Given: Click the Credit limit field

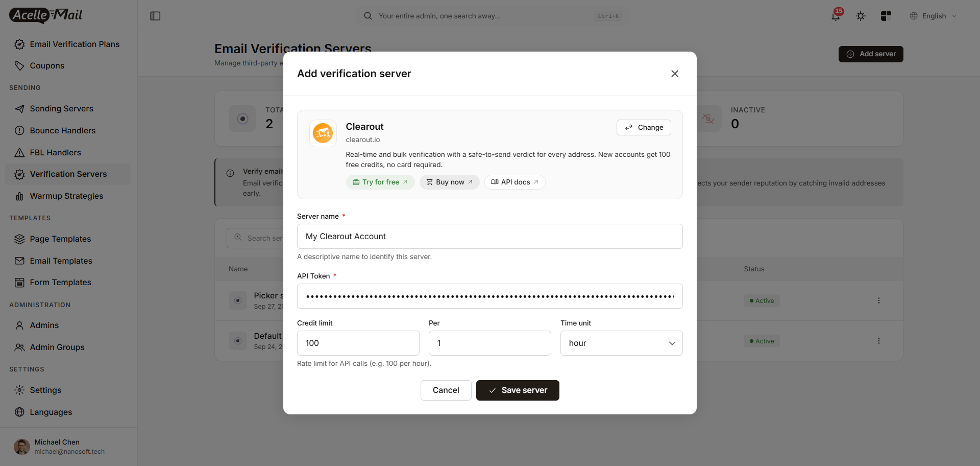Looking at the screenshot, I should 358,343.
